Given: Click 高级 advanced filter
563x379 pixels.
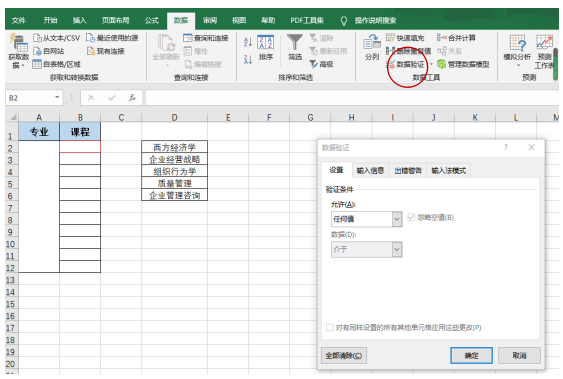Looking at the screenshot, I should 322,64.
